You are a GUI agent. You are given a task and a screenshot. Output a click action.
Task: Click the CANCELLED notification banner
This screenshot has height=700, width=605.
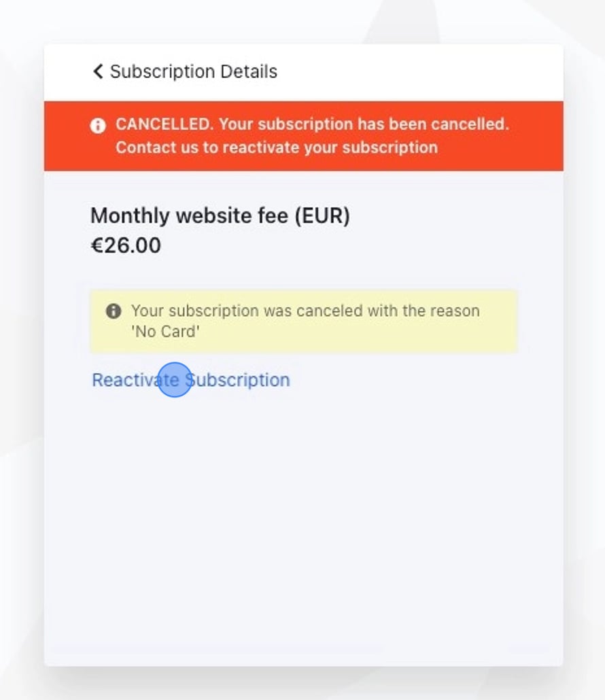tap(302, 135)
